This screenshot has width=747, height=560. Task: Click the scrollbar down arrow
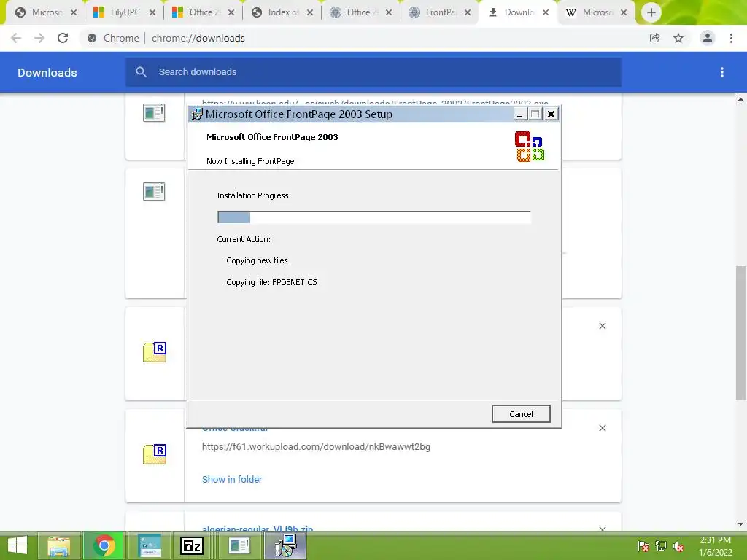point(740,524)
